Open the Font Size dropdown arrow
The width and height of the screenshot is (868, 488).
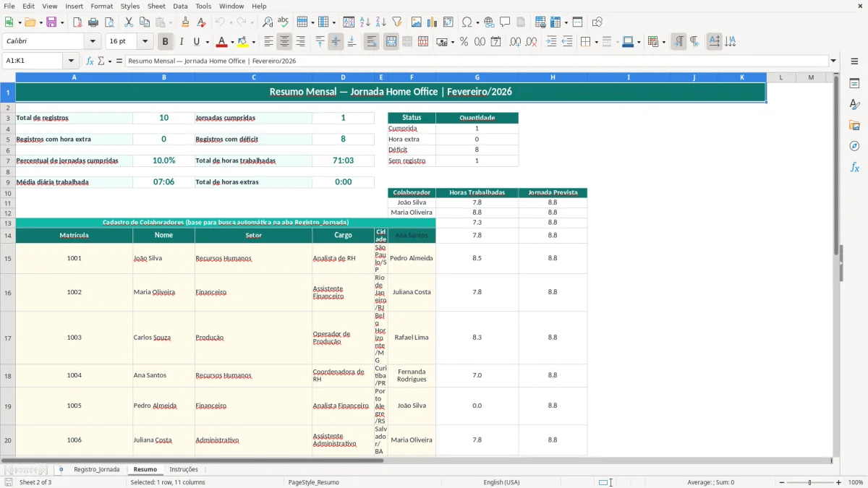(x=145, y=42)
